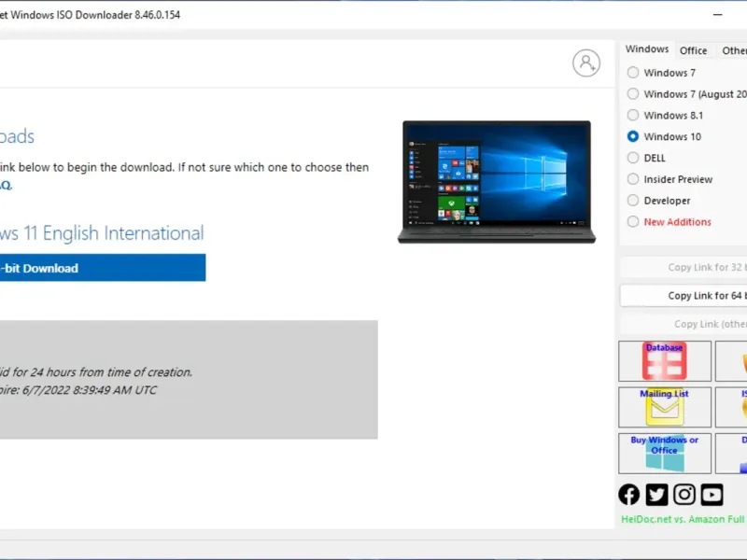Visit the Instagram page icon
Image resolution: width=747 pixels, height=560 pixels.
tap(684, 495)
